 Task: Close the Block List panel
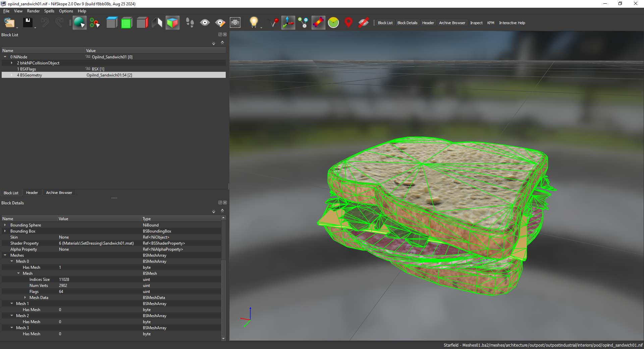point(225,35)
